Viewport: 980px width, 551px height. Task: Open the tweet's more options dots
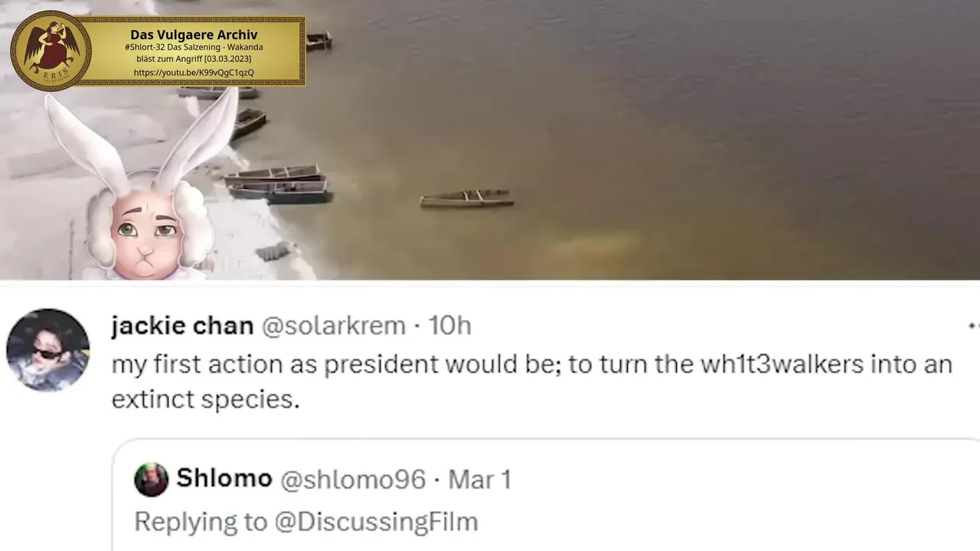coord(974,326)
